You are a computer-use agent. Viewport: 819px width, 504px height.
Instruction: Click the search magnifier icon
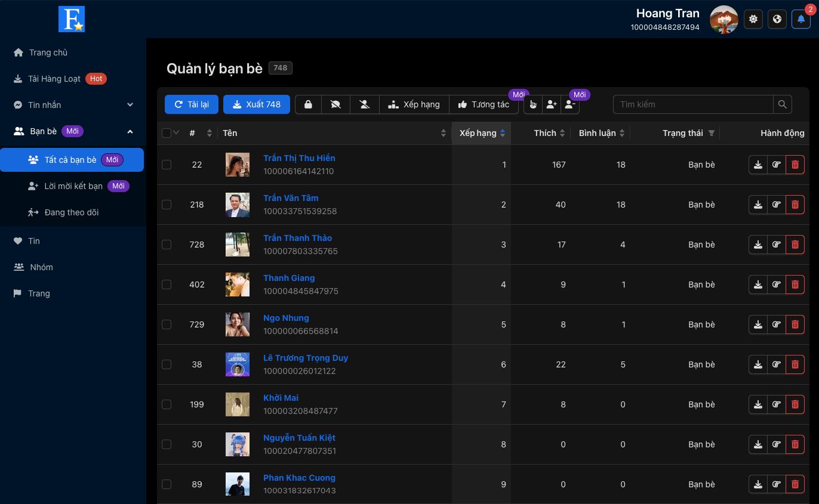tap(783, 104)
